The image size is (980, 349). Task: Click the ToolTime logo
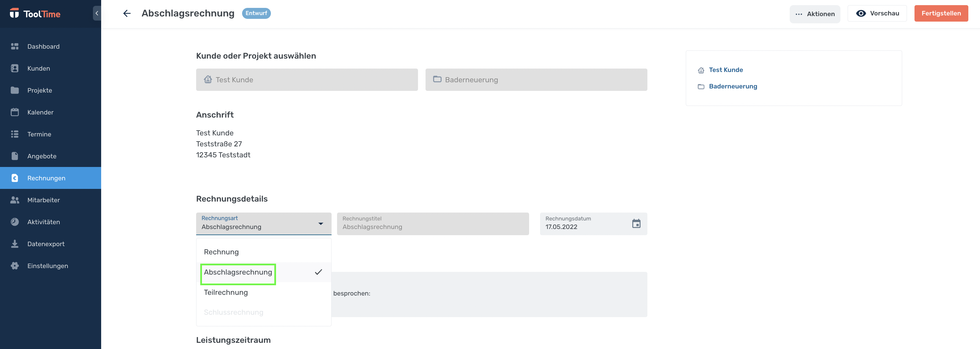[35, 14]
